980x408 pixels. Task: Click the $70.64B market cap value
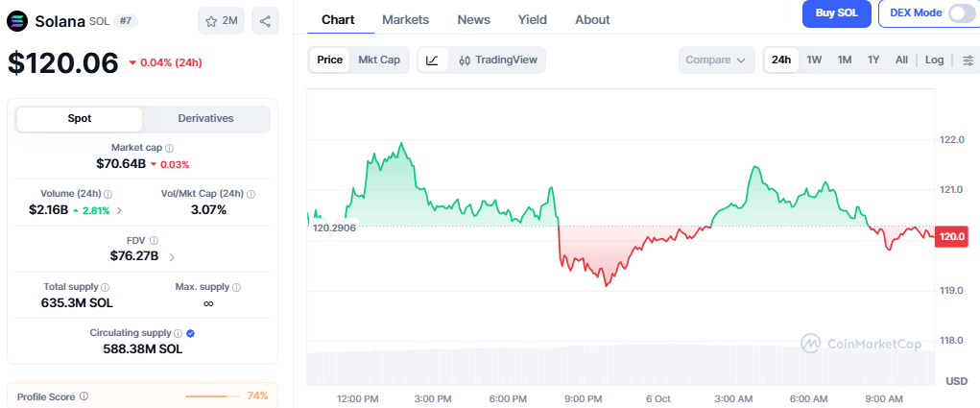(121, 164)
